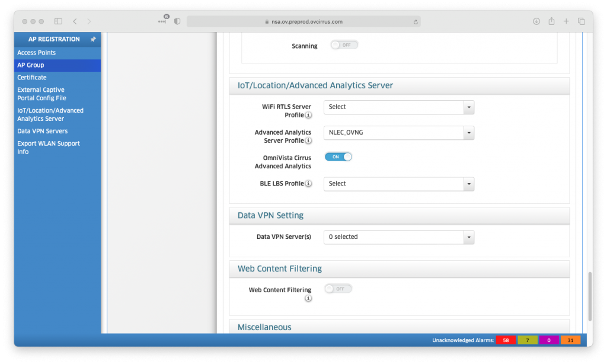Image resolution: width=607 pixels, height=364 pixels.
Task: Go to Data VPN Servers link
Action: [42, 131]
